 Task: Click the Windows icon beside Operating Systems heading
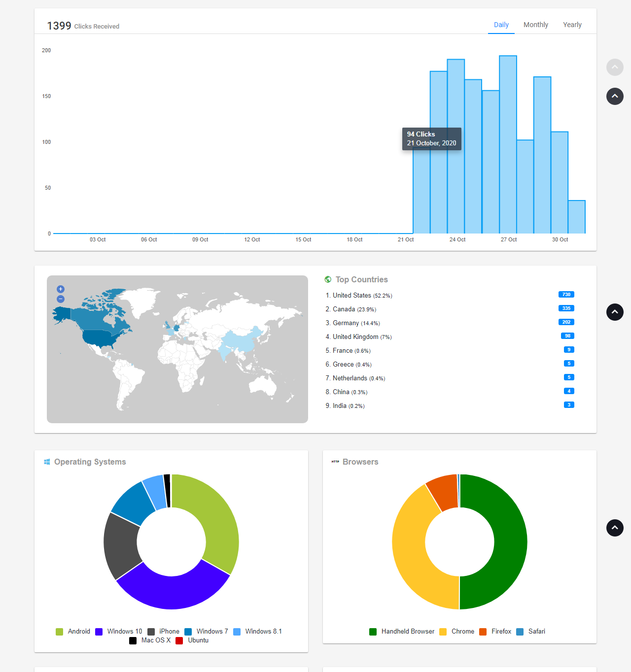point(47,462)
